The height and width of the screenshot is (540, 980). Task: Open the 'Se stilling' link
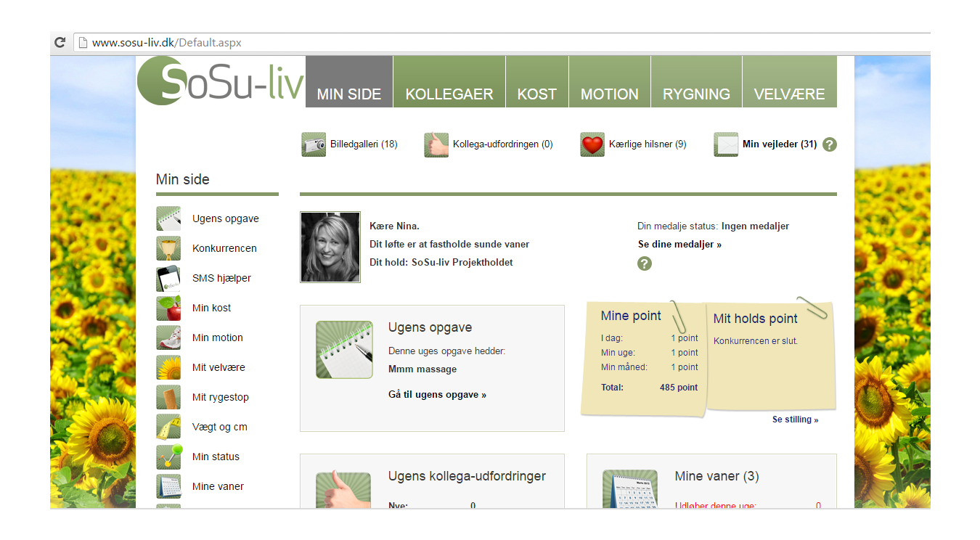pos(795,420)
